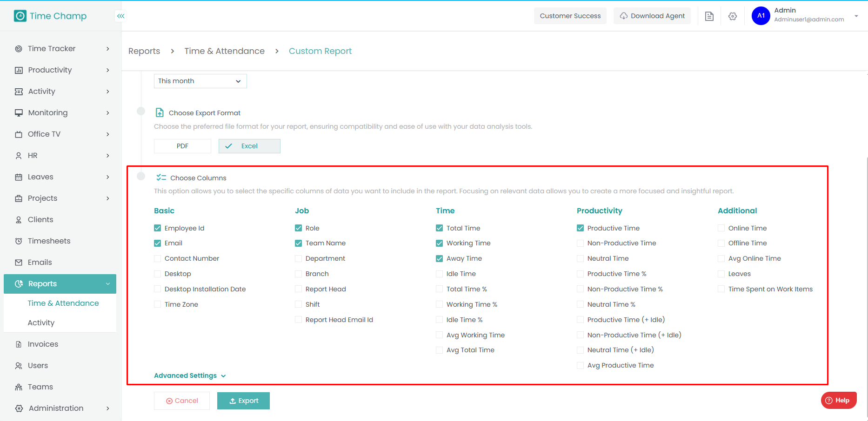
Task: Click the Emails envelope icon
Action: click(x=19, y=263)
